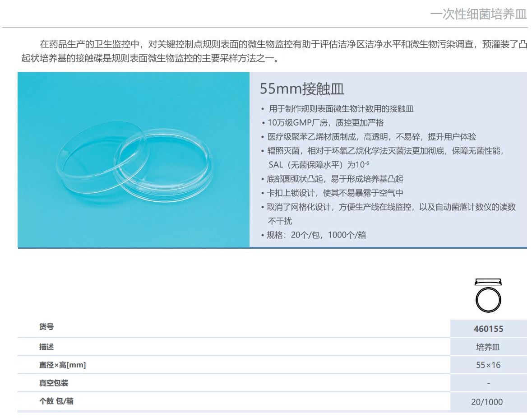Click the bullet about 10万级GMP厂房

[x=323, y=123]
